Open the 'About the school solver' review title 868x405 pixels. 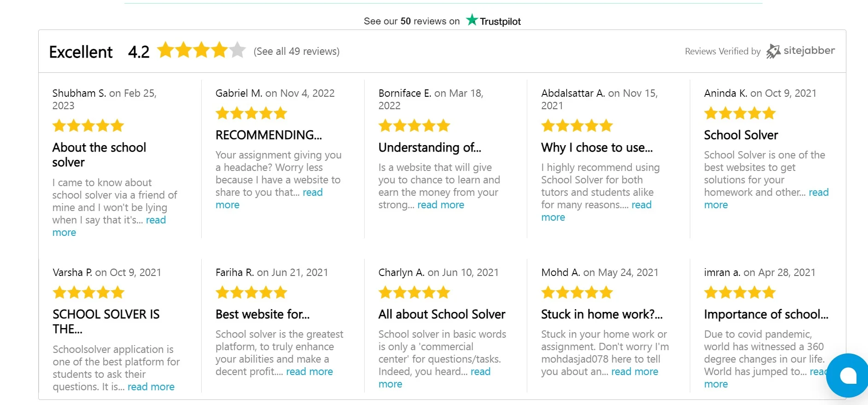(x=99, y=155)
